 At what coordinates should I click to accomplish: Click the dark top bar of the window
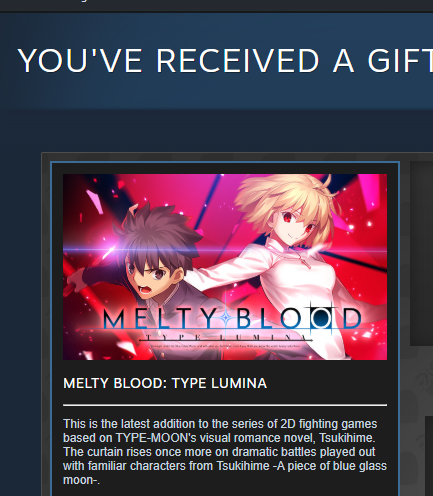217,6
